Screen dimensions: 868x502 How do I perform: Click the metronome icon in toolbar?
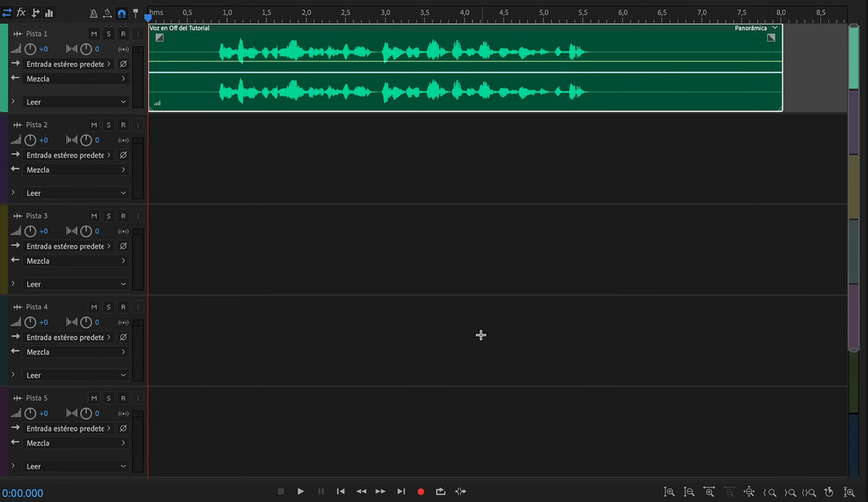point(93,13)
